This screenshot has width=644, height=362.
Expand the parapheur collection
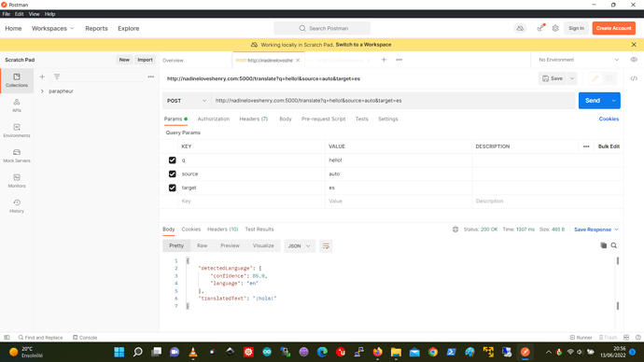[42, 91]
